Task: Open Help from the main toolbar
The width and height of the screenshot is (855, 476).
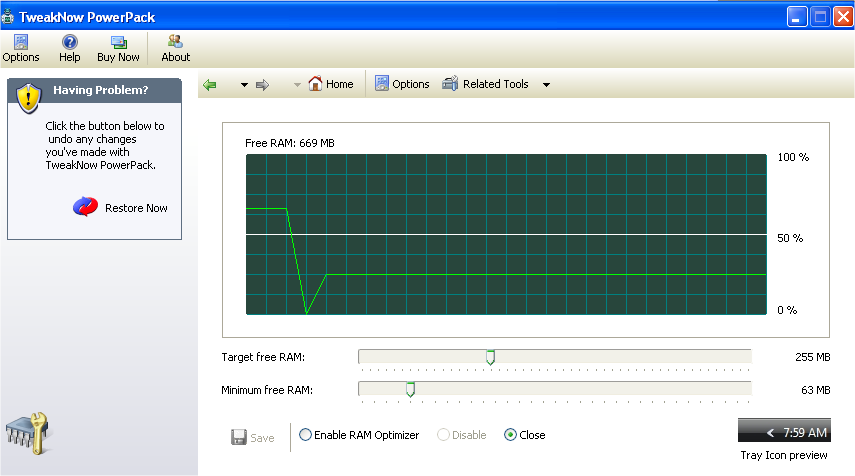Action: [x=70, y=49]
